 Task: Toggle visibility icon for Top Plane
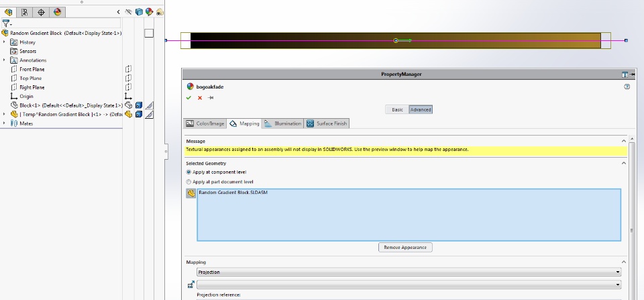click(x=129, y=78)
